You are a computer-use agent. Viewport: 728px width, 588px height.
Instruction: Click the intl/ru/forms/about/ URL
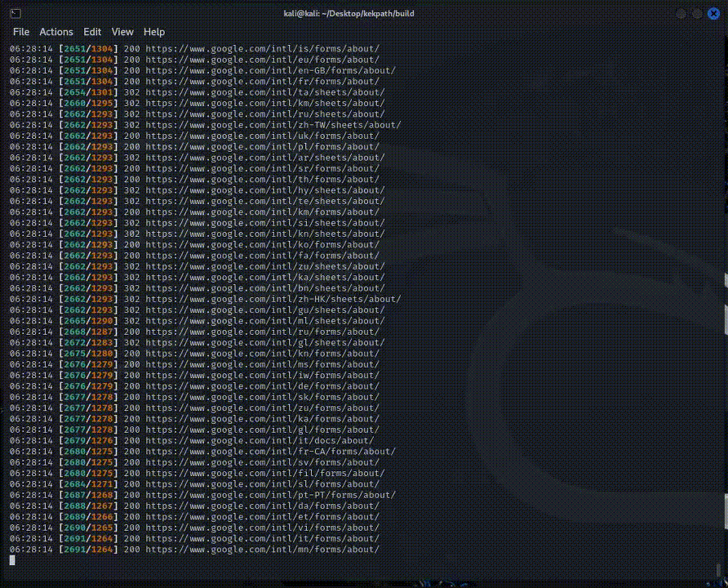click(x=262, y=332)
